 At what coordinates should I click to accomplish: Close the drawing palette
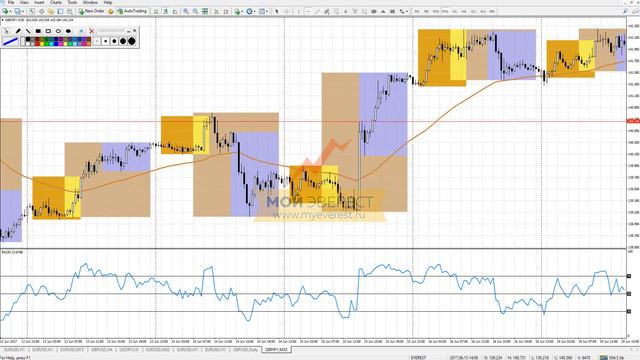[x=134, y=31]
